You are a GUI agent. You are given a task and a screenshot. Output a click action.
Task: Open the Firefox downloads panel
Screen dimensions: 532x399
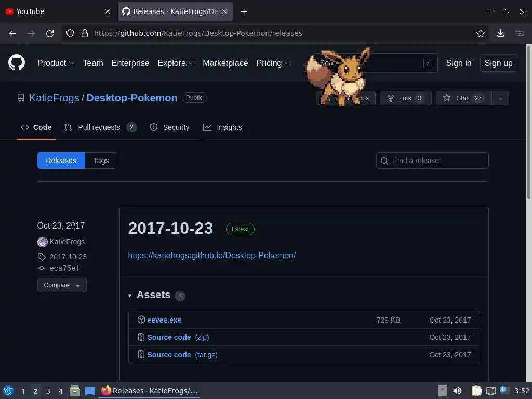click(x=500, y=33)
